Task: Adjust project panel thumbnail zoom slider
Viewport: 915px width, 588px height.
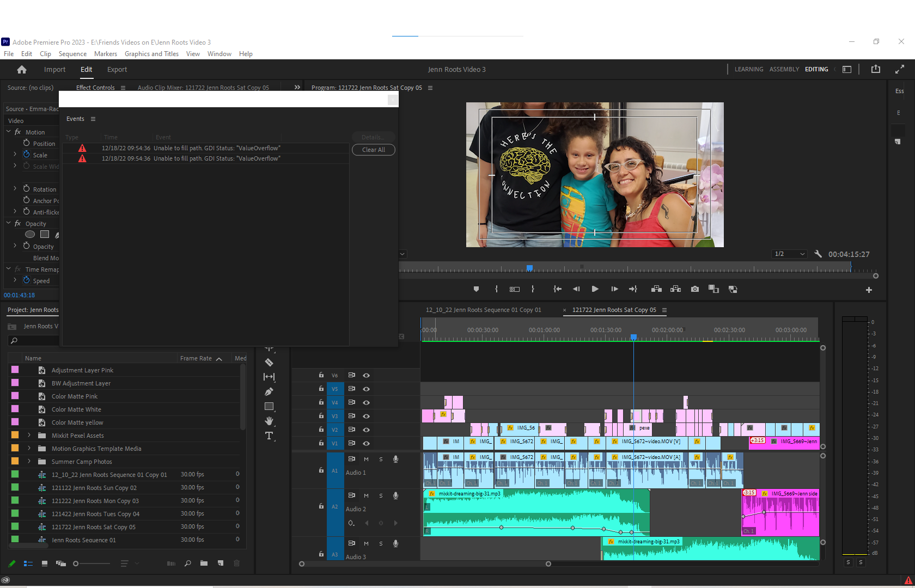Action: point(76,563)
